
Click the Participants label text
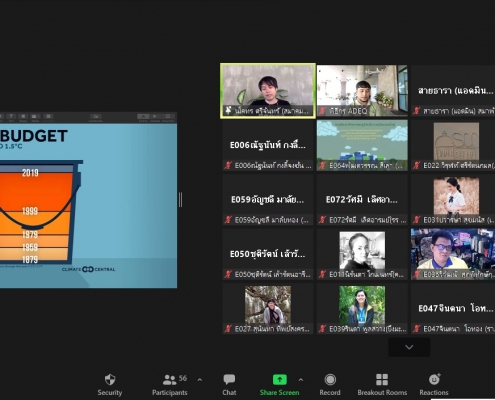click(170, 392)
